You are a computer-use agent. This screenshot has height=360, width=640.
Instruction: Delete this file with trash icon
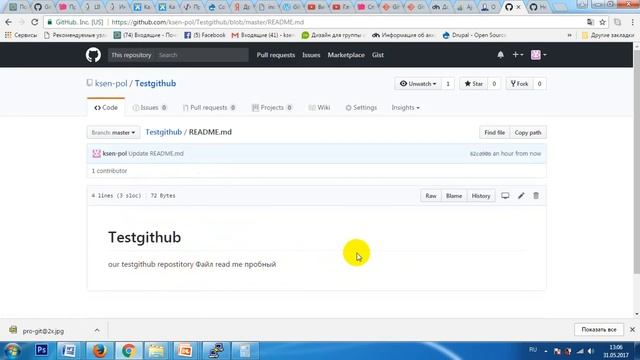[536, 196]
